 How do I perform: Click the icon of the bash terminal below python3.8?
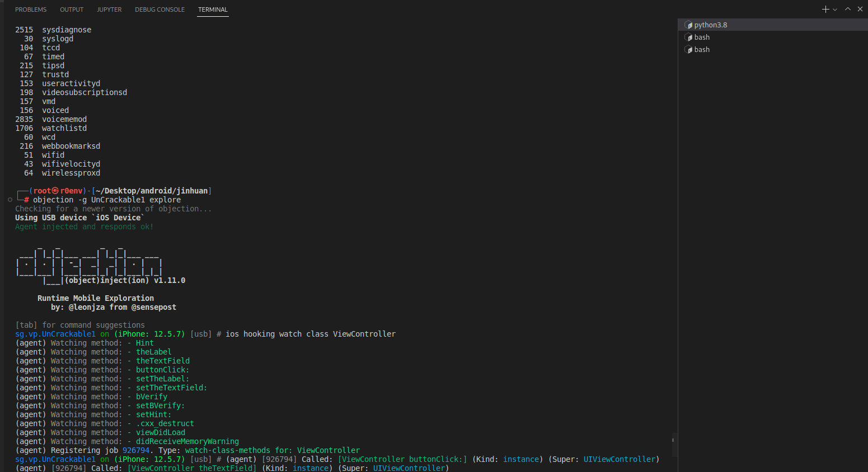(688, 37)
